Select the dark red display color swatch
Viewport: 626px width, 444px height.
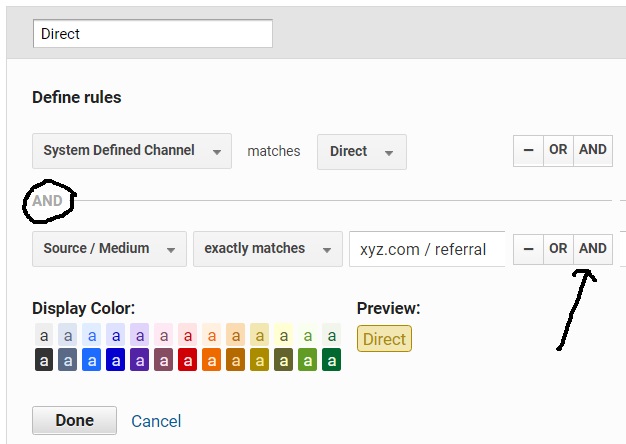[x=188, y=360]
